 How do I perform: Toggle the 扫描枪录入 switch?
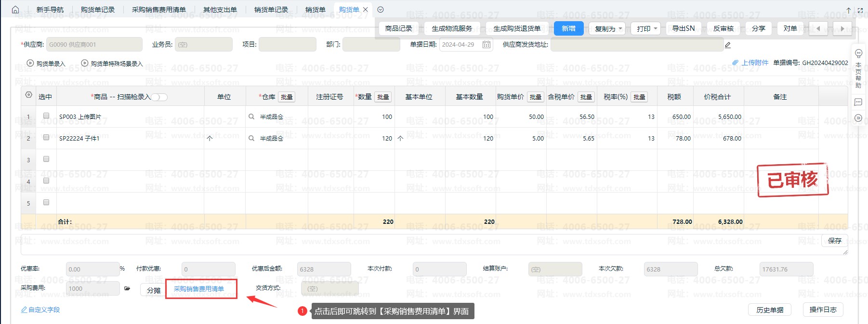click(160, 97)
